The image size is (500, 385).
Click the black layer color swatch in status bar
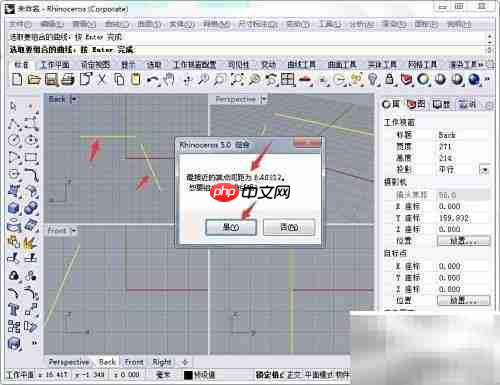click(188, 375)
